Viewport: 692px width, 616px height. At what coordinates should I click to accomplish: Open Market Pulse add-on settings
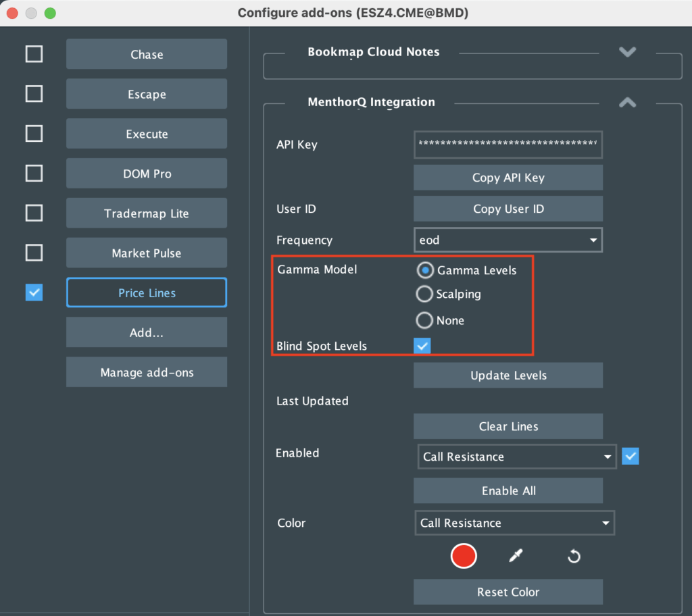coord(147,253)
